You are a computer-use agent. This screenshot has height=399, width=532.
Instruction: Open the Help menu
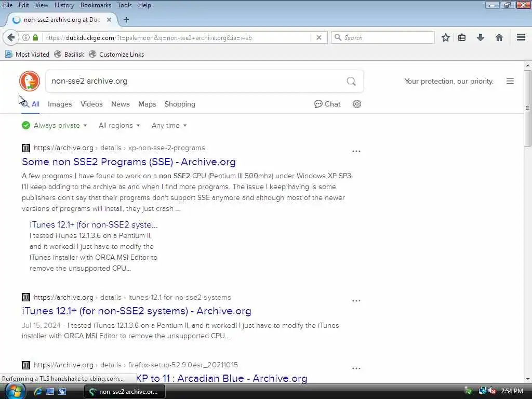(x=144, y=5)
